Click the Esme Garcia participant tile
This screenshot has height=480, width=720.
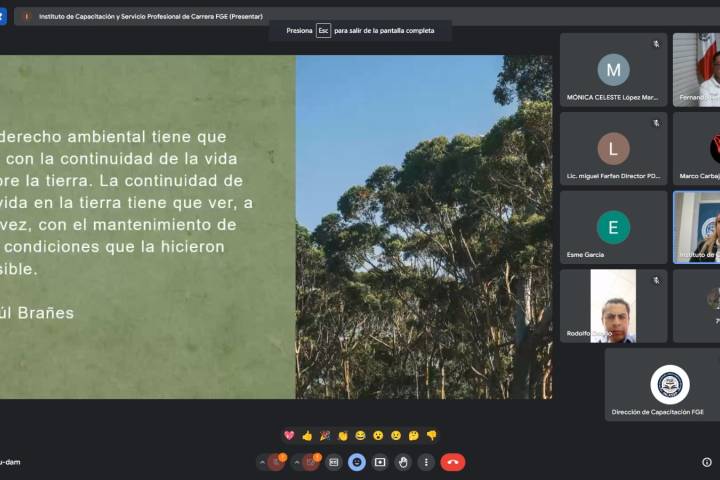pyautogui.click(x=613, y=227)
